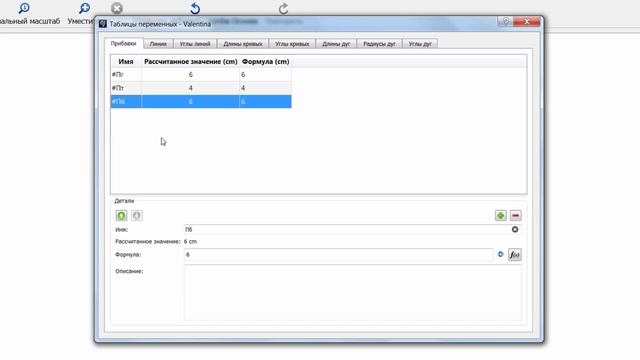This screenshot has height=360, width=640.
Task: Click the Формула (cm) column header
Action: click(x=265, y=62)
